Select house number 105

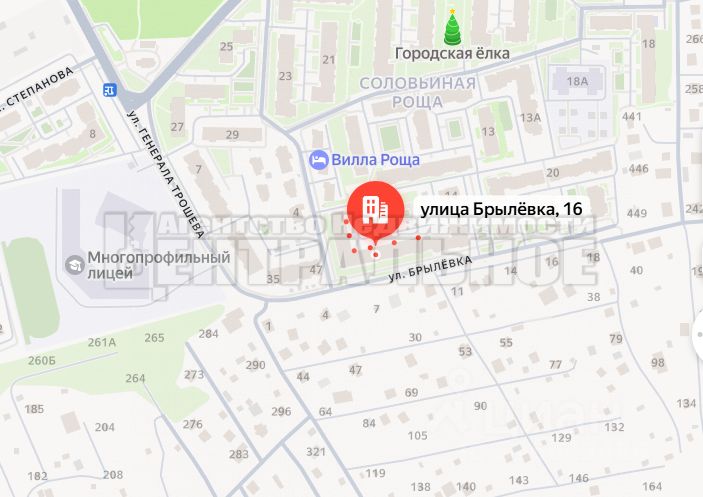[417, 435]
